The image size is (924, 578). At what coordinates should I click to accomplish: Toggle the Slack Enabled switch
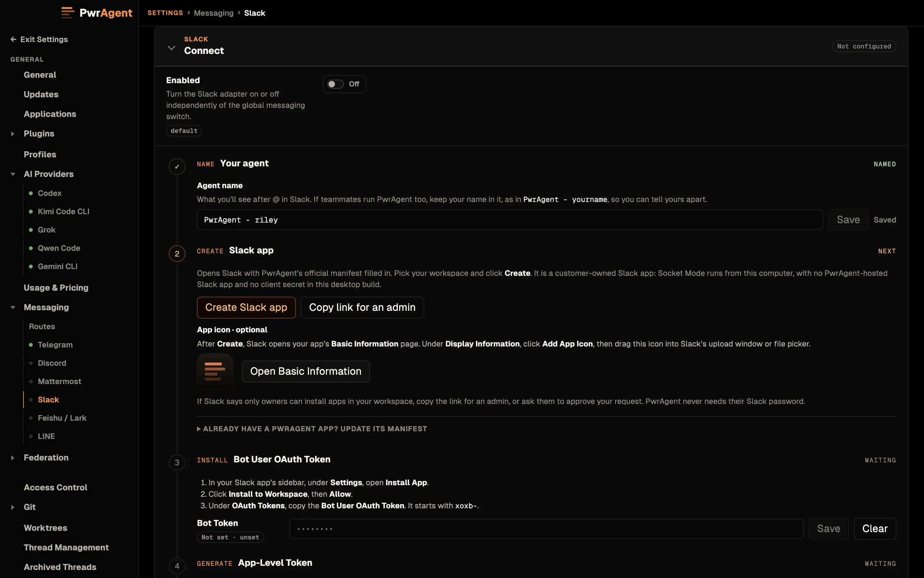pos(336,84)
